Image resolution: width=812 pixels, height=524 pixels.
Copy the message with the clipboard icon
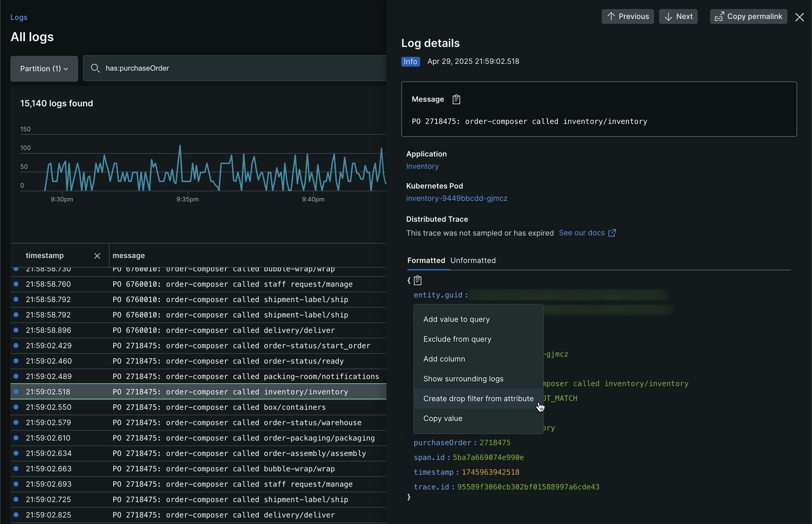(x=456, y=99)
